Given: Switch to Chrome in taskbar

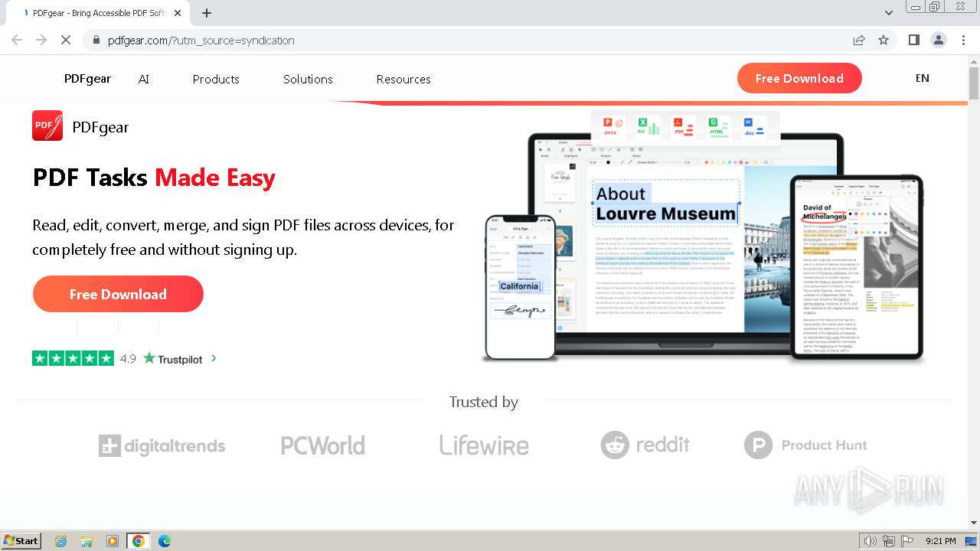Looking at the screenshot, I should [138, 541].
